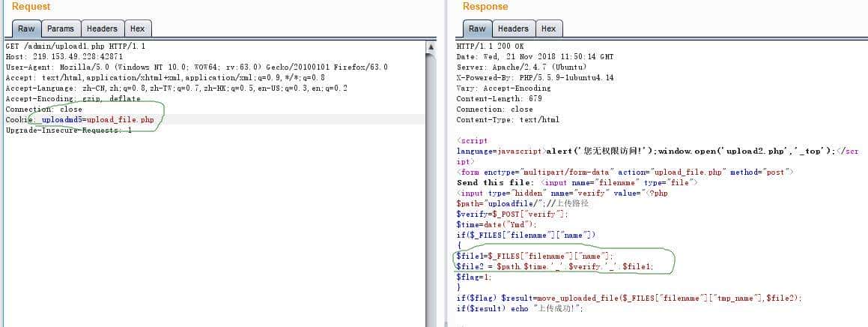Switch to the Request Hex tab
868x327 pixels.
click(137, 28)
